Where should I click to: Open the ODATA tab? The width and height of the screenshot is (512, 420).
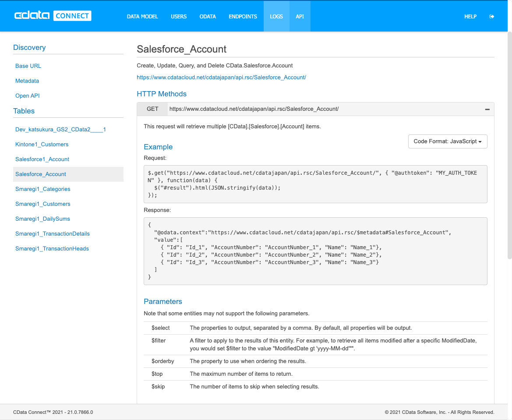[208, 16]
